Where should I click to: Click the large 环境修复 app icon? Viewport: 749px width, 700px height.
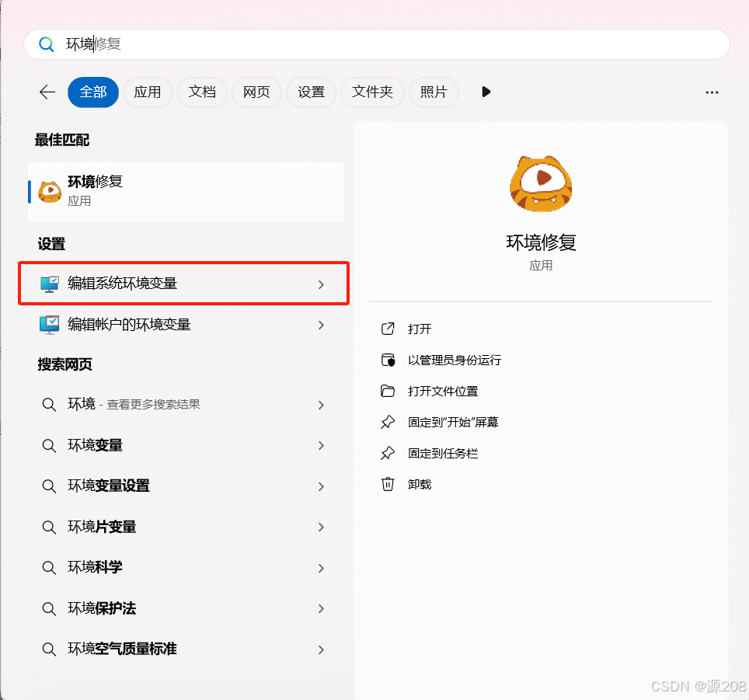pyautogui.click(x=540, y=183)
